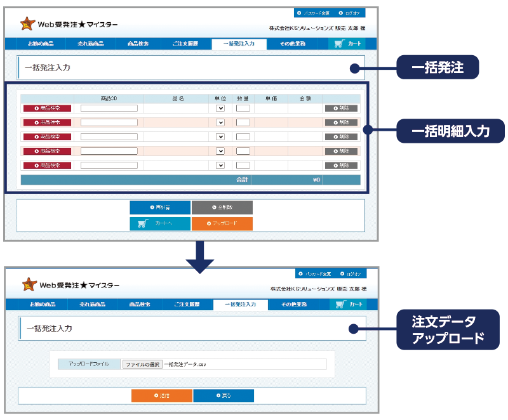508x420 pixels.
Task: Open the unit dropdown in the last detail row
Action: click(x=221, y=165)
